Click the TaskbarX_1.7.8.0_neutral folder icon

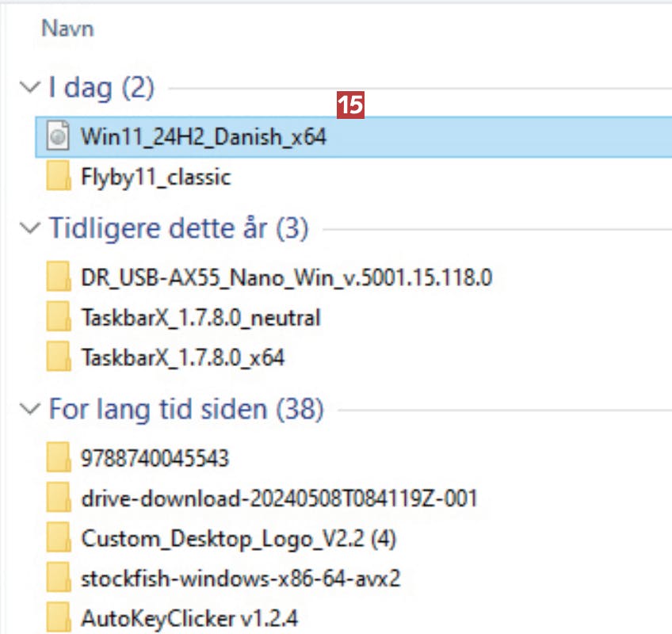tap(58, 319)
